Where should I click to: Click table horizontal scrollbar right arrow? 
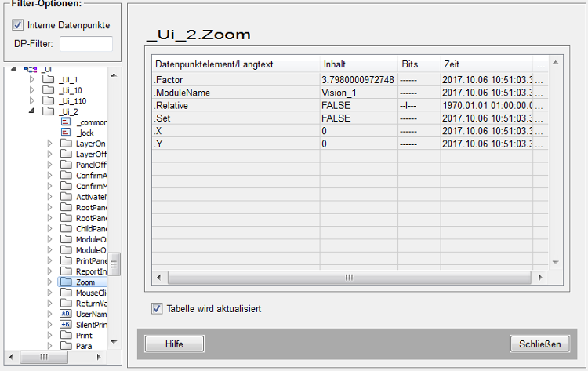click(540, 277)
